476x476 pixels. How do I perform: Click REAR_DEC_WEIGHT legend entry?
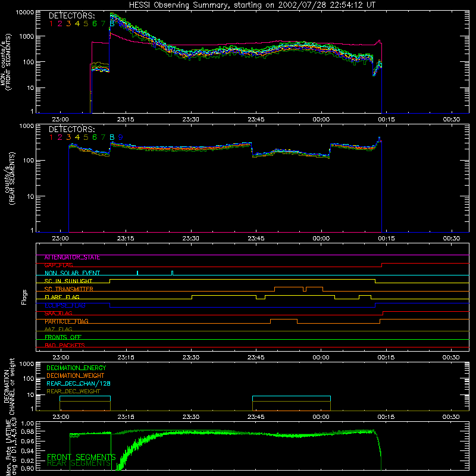pyautogui.click(x=73, y=392)
